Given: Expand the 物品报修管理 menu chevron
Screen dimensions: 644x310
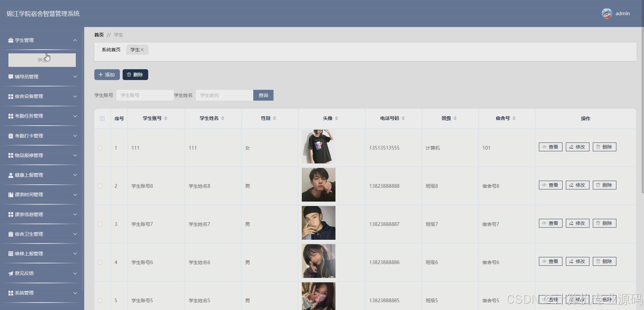Looking at the screenshot, I should pos(75,155).
